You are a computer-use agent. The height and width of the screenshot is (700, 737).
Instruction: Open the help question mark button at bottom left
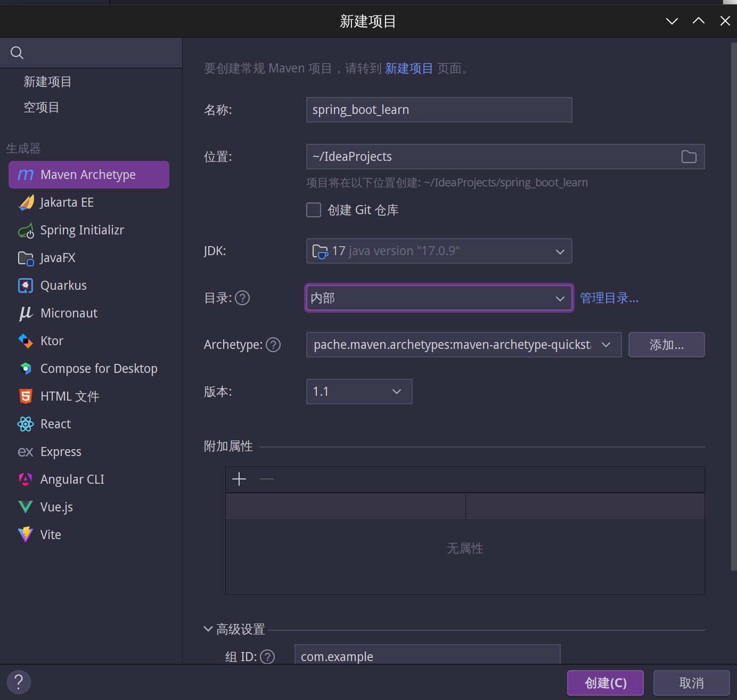click(x=19, y=682)
